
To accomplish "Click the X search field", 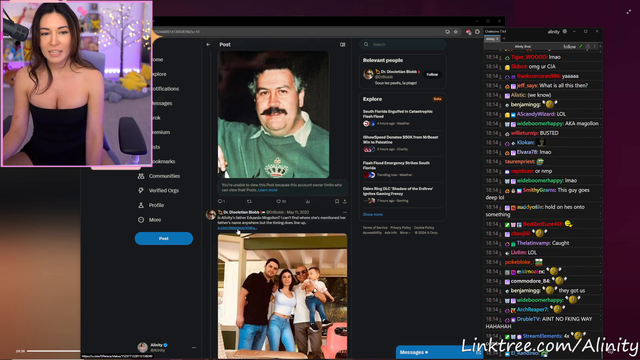I will pyautogui.click(x=402, y=44).
